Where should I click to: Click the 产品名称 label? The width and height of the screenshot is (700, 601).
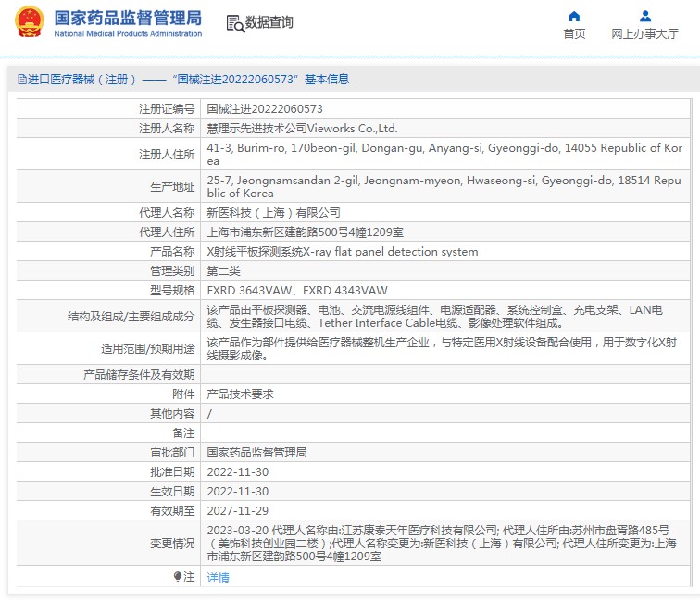tap(172, 252)
